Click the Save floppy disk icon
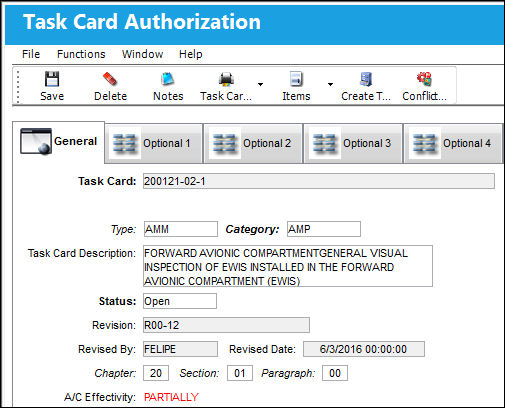The image size is (505, 408). pos(52,79)
